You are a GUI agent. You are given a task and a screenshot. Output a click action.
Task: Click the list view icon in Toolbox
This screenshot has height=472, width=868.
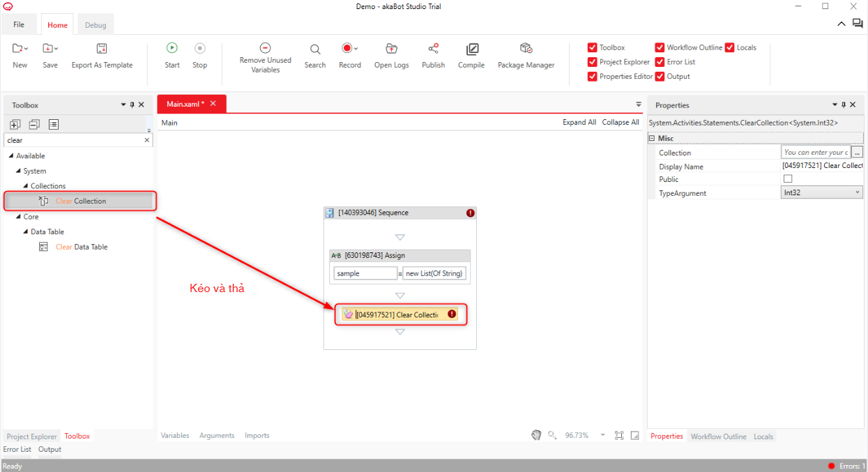(54, 124)
